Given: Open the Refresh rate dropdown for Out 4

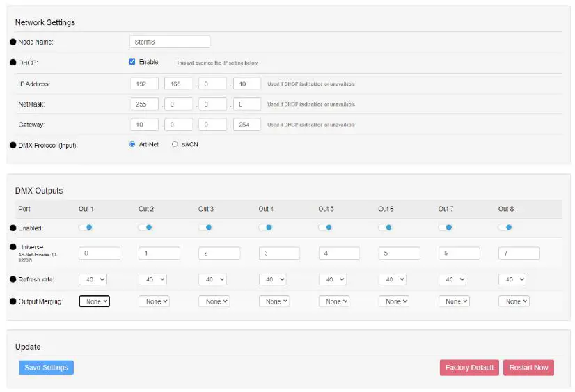Looking at the screenshot, I should [272, 279].
